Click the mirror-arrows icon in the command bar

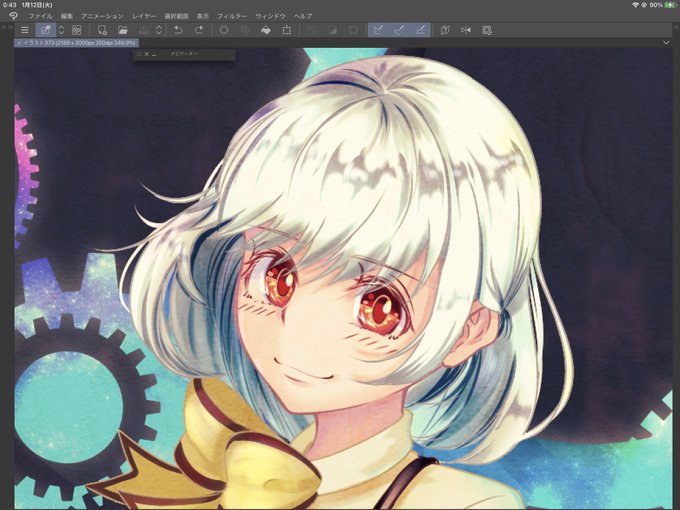pos(466,30)
